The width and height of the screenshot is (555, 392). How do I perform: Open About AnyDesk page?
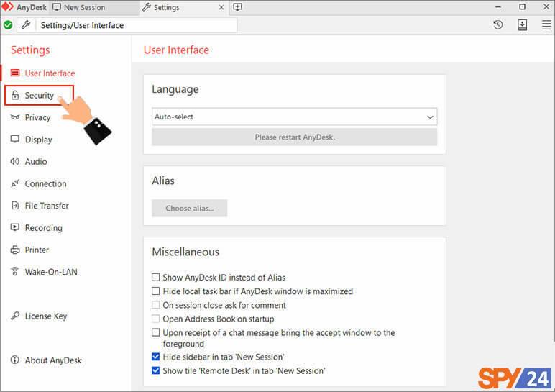click(53, 360)
